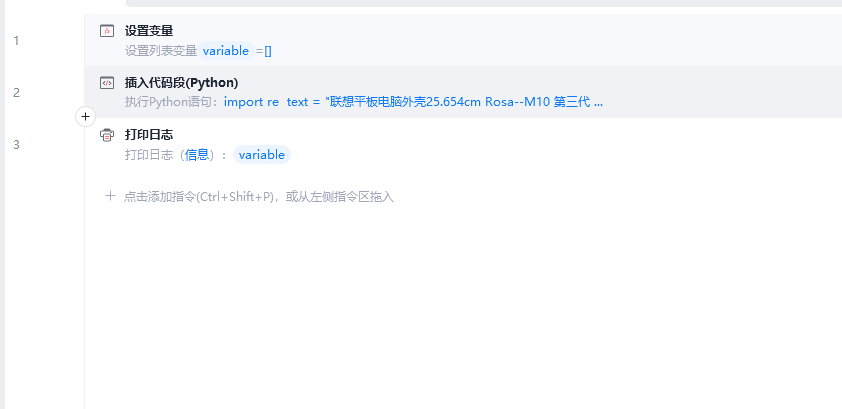842x409 pixels.
Task: Click 点击添加指令 to add a command
Action: (259, 196)
